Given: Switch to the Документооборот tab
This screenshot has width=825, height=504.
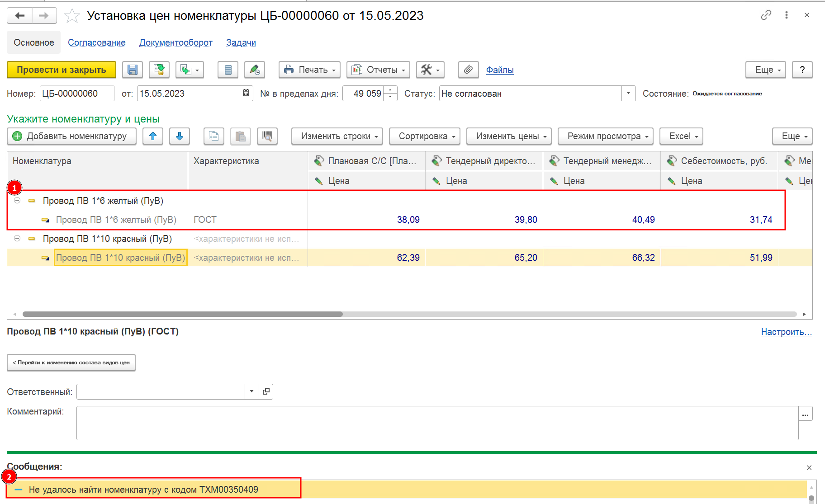Looking at the screenshot, I should tap(176, 42).
